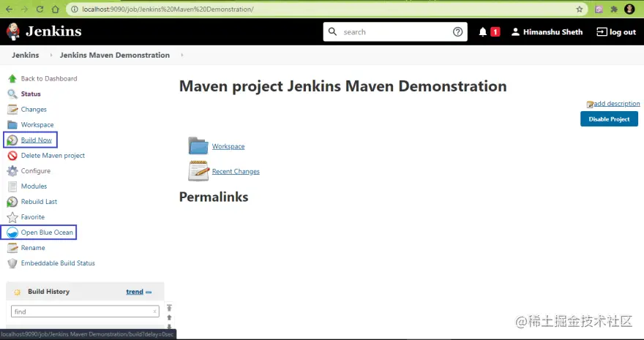Image resolution: width=644 pixels, height=340 pixels.
Task: Go back in browser
Action: [x=9, y=9]
